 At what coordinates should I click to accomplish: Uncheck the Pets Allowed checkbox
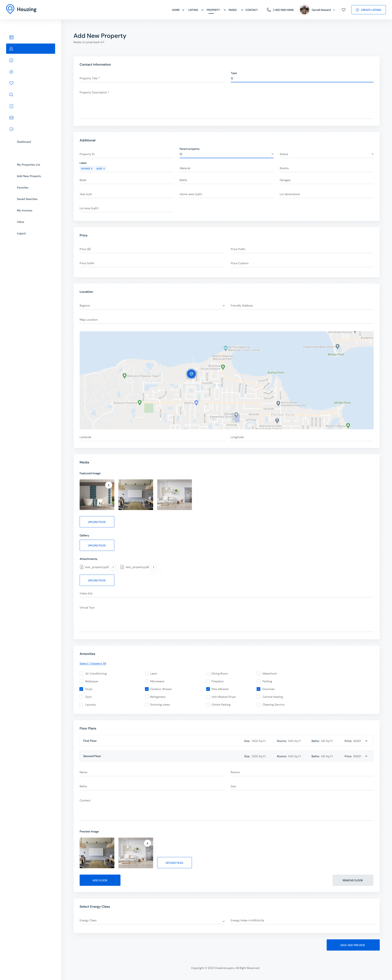click(208, 689)
